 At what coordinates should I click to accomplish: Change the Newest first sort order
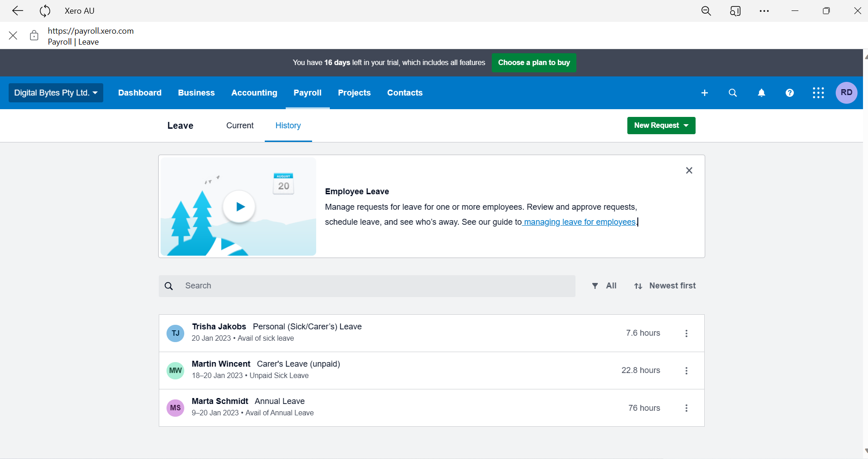coord(665,286)
